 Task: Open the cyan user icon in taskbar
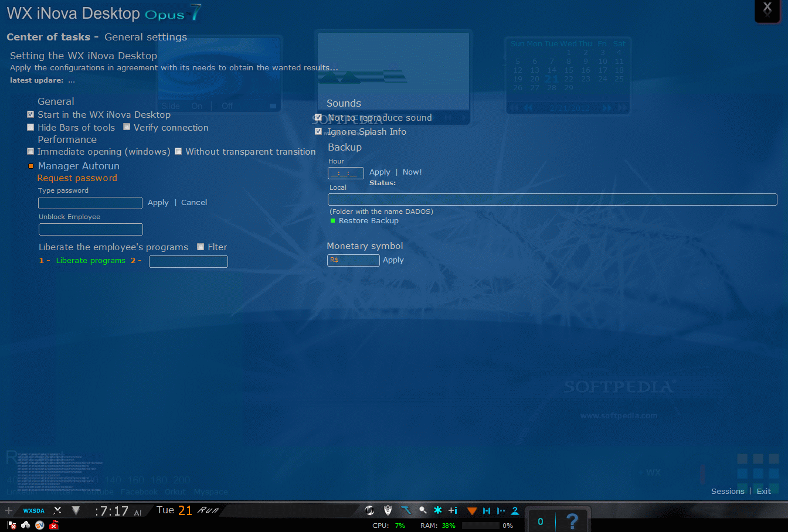pyautogui.click(x=515, y=511)
